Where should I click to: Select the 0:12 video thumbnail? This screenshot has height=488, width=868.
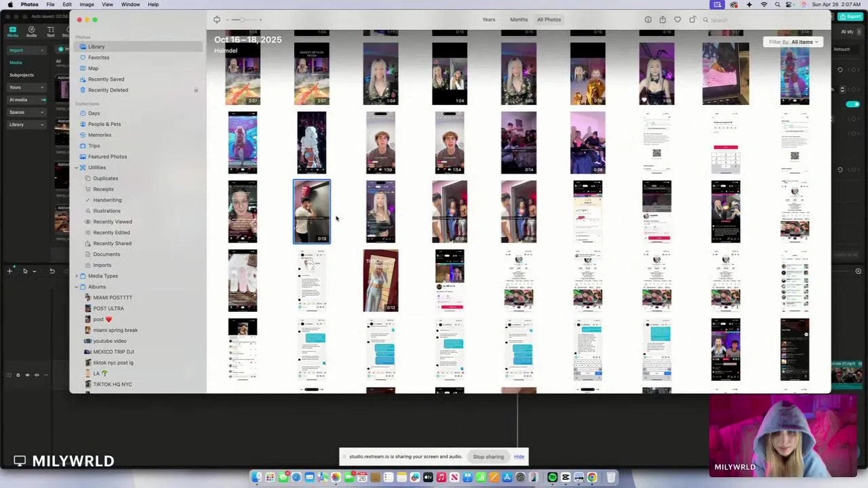[381, 281]
